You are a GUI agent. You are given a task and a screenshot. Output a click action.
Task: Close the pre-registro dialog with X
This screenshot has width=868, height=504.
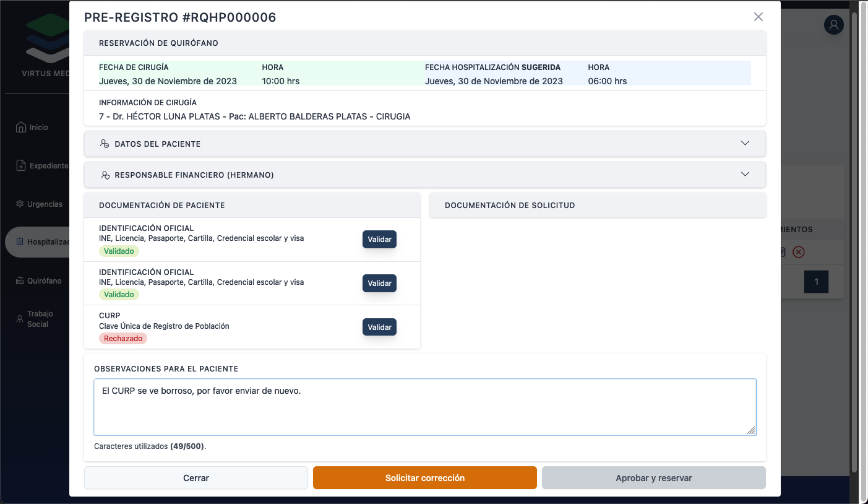click(758, 17)
